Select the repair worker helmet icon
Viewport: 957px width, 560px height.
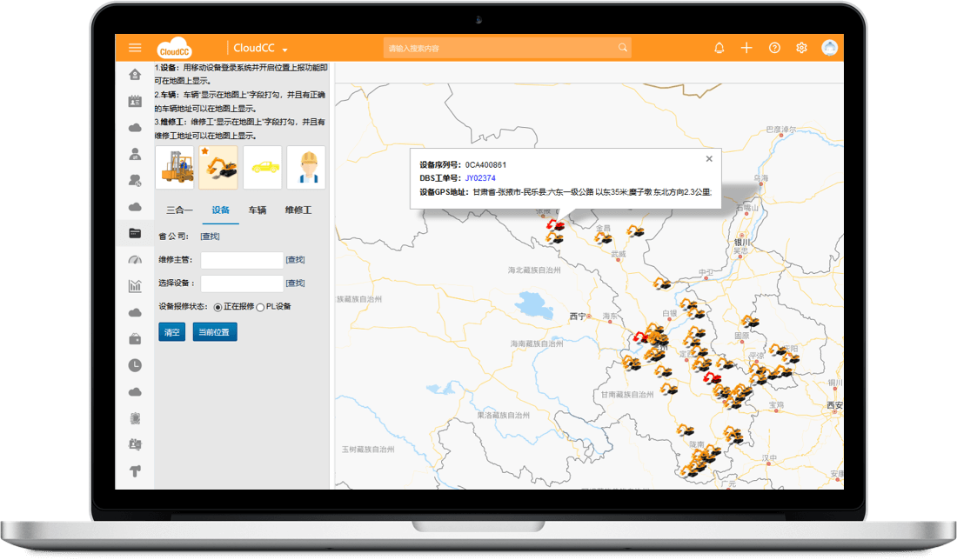click(x=306, y=167)
